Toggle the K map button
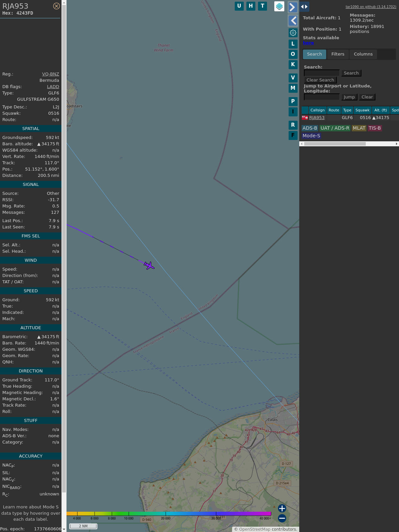Image resolution: width=399 pixels, height=532 pixels. [x=293, y=65]
